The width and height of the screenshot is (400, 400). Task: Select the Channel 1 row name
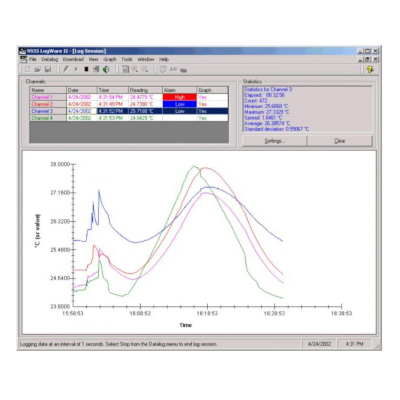pyautogui.click(x=42, y=97)
